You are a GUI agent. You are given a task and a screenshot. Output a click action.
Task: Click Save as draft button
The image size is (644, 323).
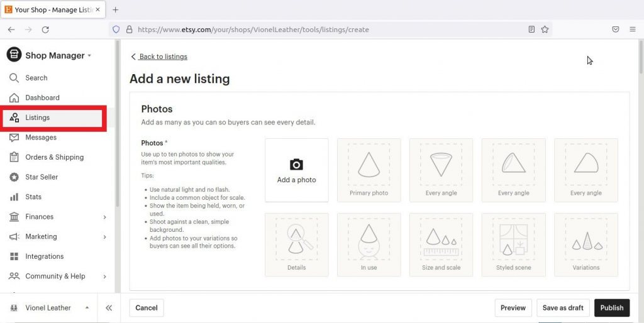(563, 308)
